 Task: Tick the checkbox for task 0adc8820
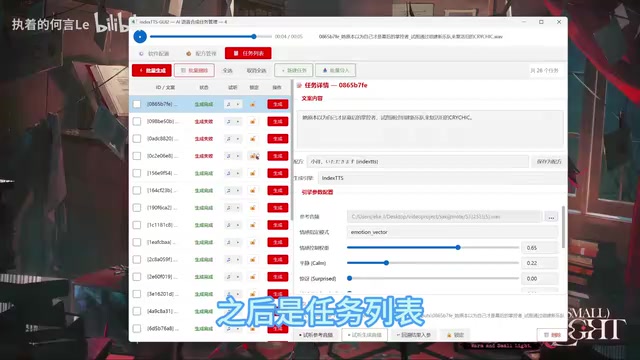(137, 139)
